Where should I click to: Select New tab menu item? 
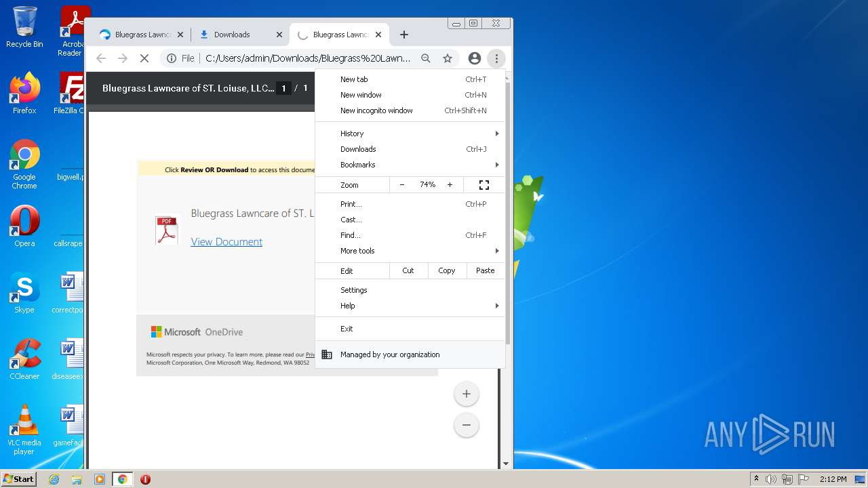click(410, 79)
